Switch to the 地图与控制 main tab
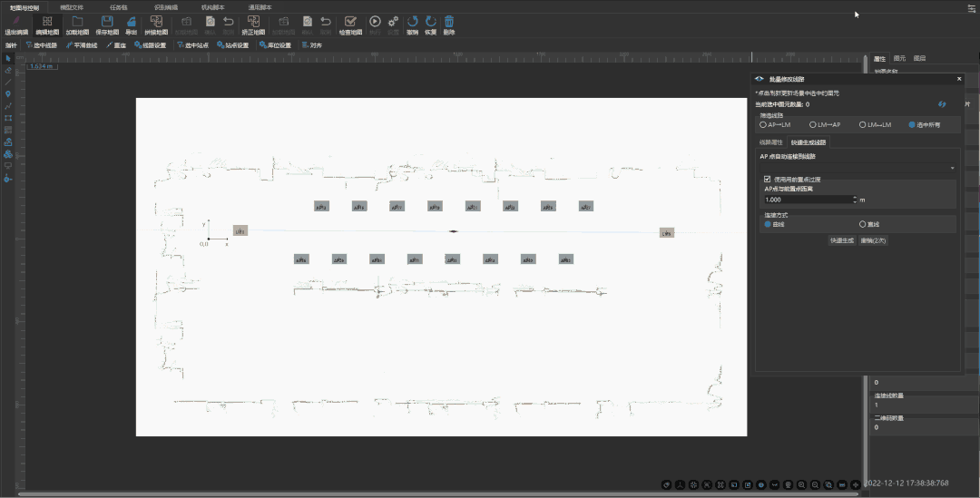 24,7
